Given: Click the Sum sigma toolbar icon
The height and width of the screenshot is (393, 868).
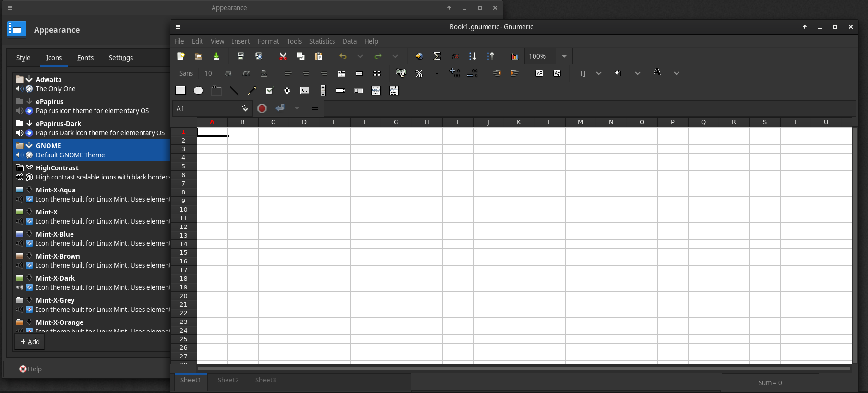Looking at the screenshot, I should (437, 56).
